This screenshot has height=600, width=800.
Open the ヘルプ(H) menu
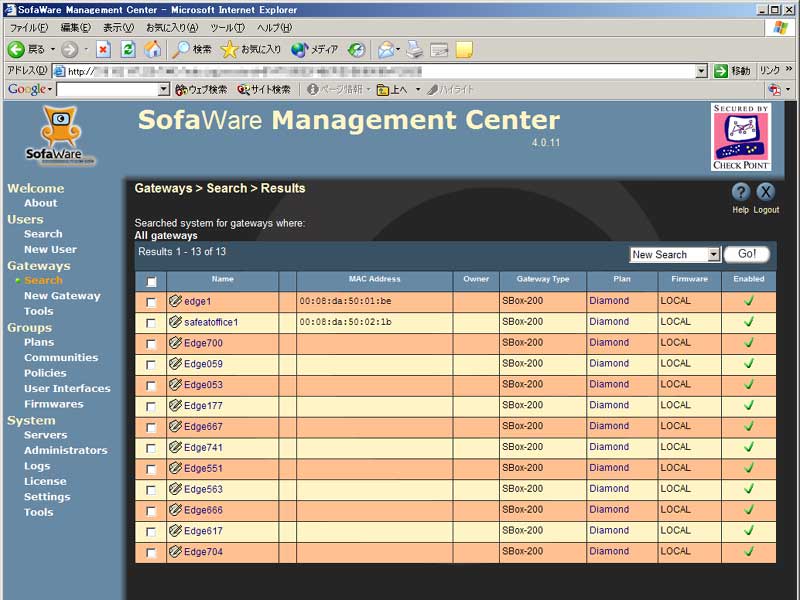tap(274, 28)
